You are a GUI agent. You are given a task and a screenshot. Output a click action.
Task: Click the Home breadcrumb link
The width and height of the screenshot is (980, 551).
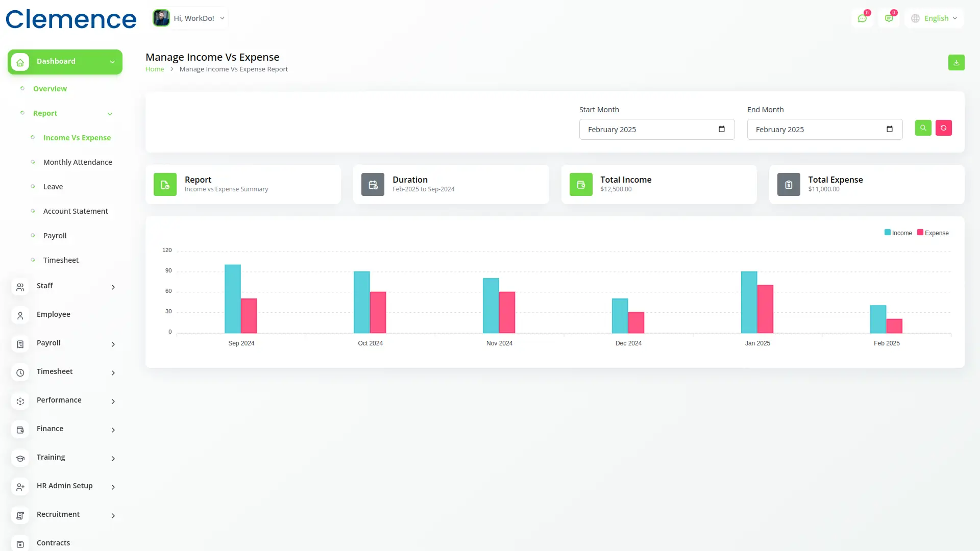click(x=155, y=69)
